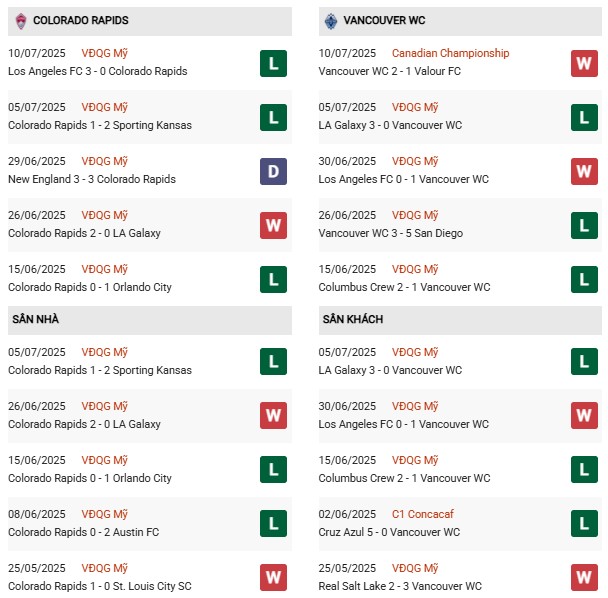Click the W badge beside Vancouver WC vs Valour FC
Screen dimensions: 608x598
coord(584,63)
